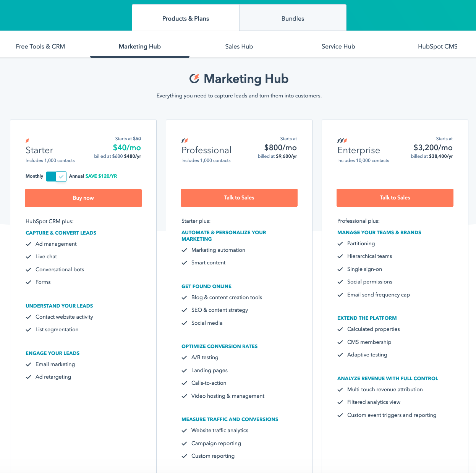This screenshot has width=476, height=473.
Task: Click checkmark icon beside Marketing automation
Action: pyautogui.click(x=184, y=250)
